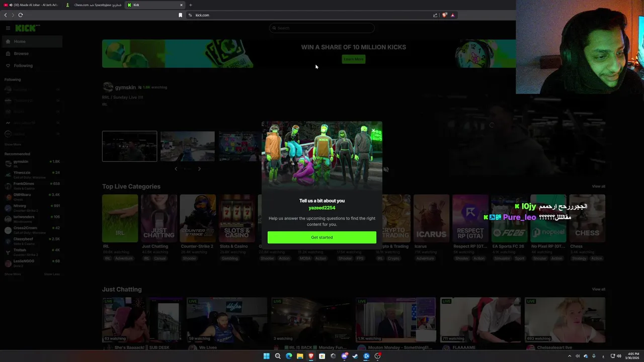This screenshot has height=362, width=644.
Task: Open Icarus category card
Action: [431, 218]
